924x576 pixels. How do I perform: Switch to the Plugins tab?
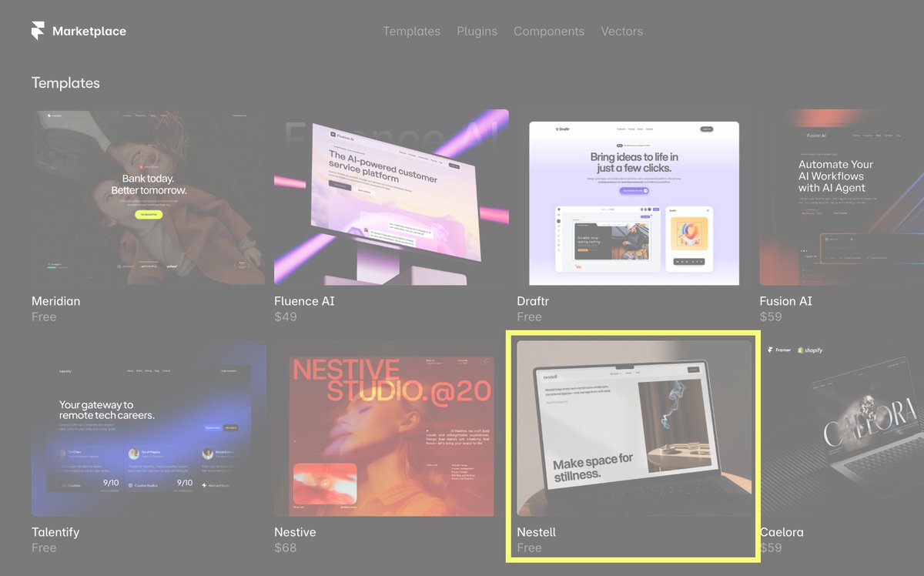pos(477,32)
